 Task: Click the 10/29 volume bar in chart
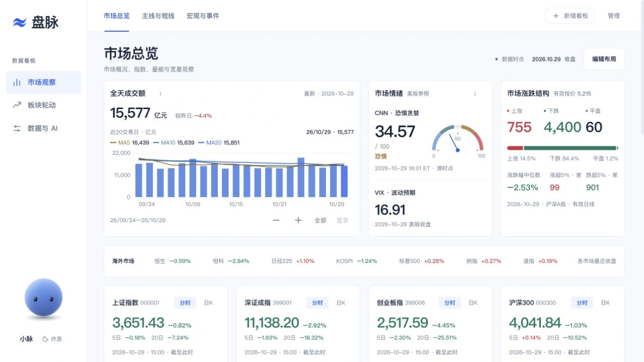[344, 181]
